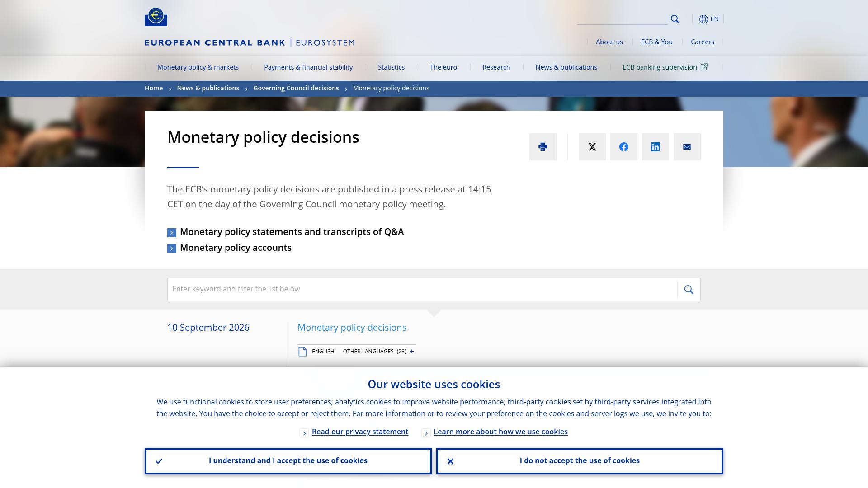This screenshot has height=488, width=868.
Task: Share on Facebook icon
Action: click(624, 147)
